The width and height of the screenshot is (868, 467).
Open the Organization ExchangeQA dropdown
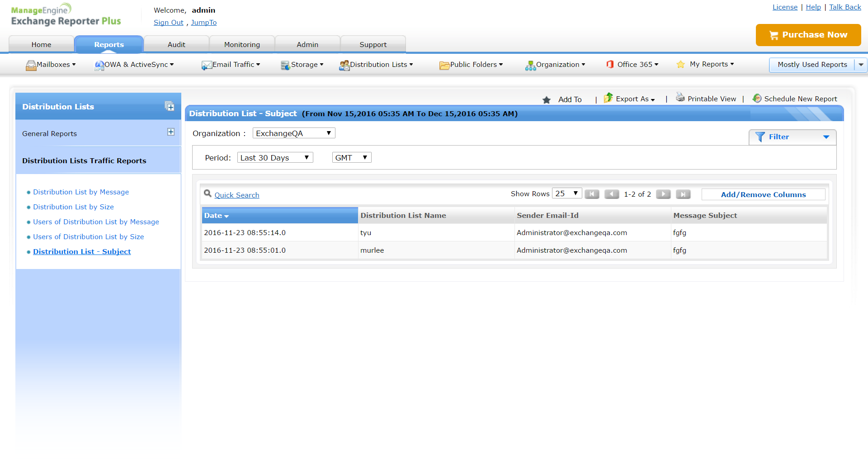click(294, 133)
